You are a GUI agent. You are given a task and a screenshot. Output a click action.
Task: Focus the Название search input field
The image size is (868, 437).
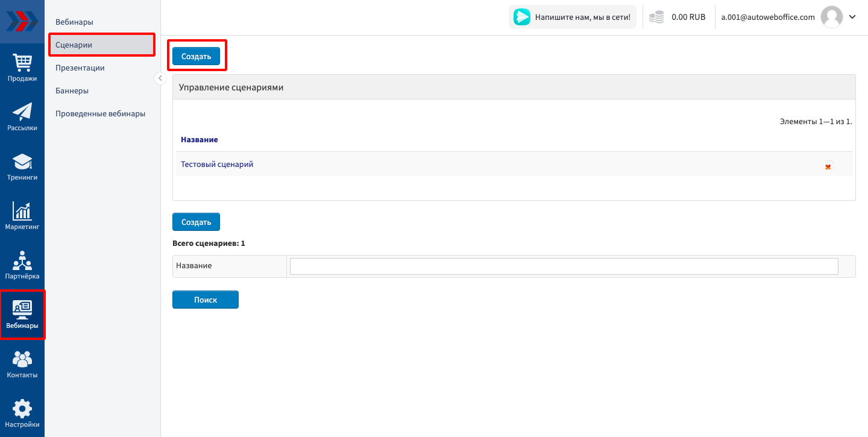[x=564, y=266]
